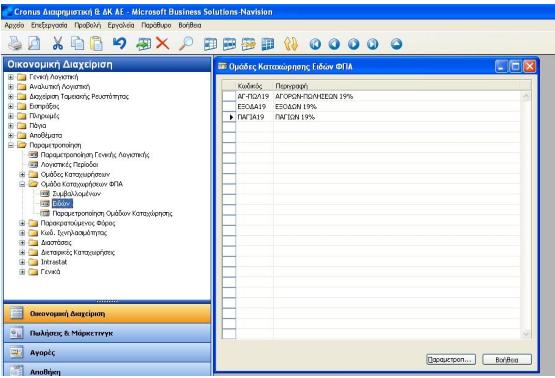Go to the previous record

point(334,44)
